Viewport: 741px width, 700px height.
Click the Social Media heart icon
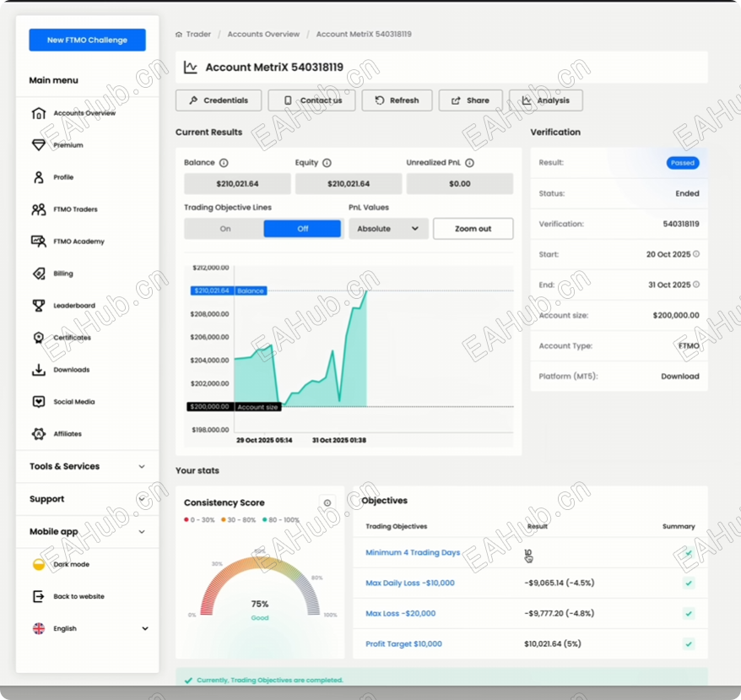39,402
